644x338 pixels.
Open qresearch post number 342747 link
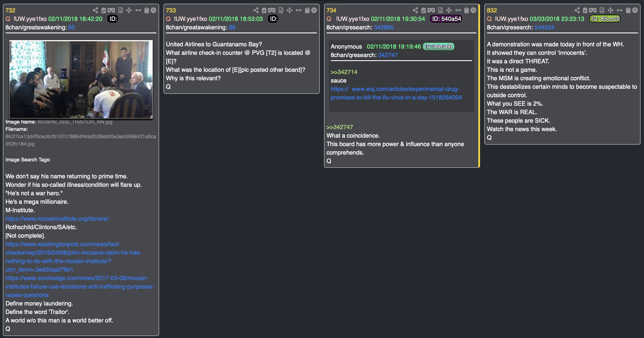[388, 55]
